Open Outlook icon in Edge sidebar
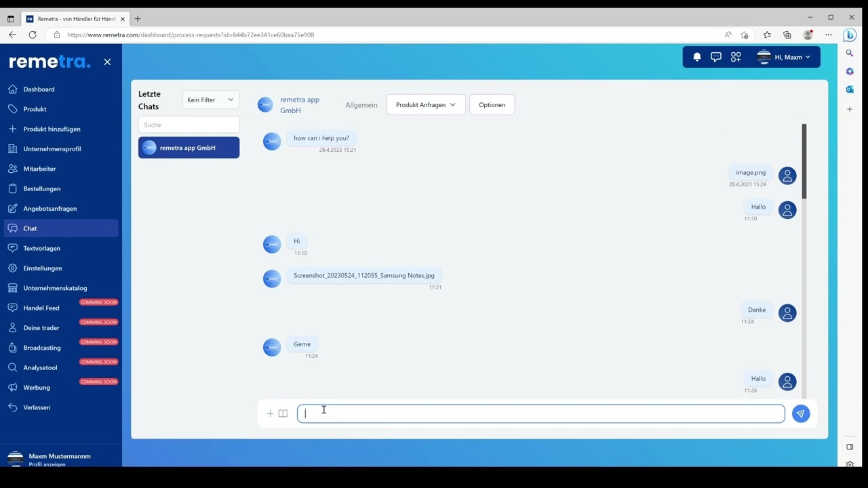 pos(850,89)
